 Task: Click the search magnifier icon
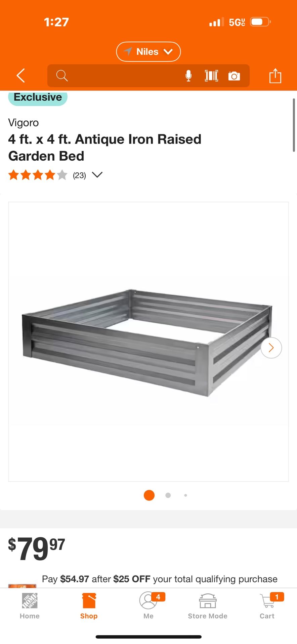pyautogui.click(x=62, y=76)
